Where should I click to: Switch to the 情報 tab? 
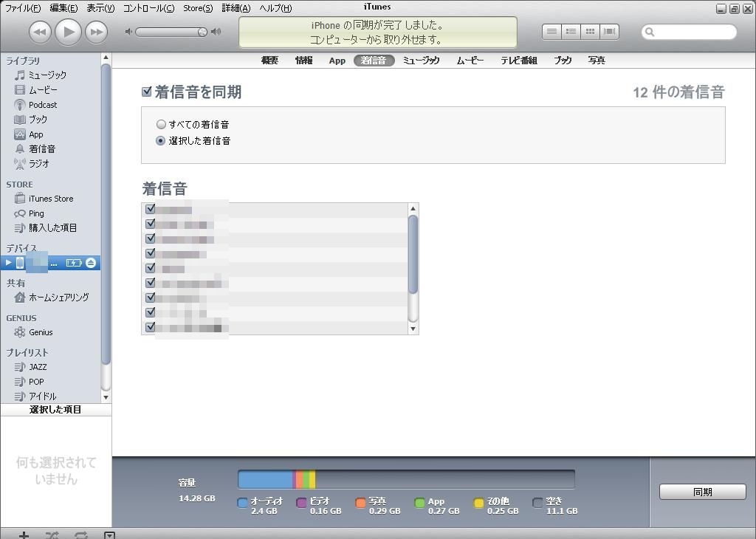(x=303, y=61)
